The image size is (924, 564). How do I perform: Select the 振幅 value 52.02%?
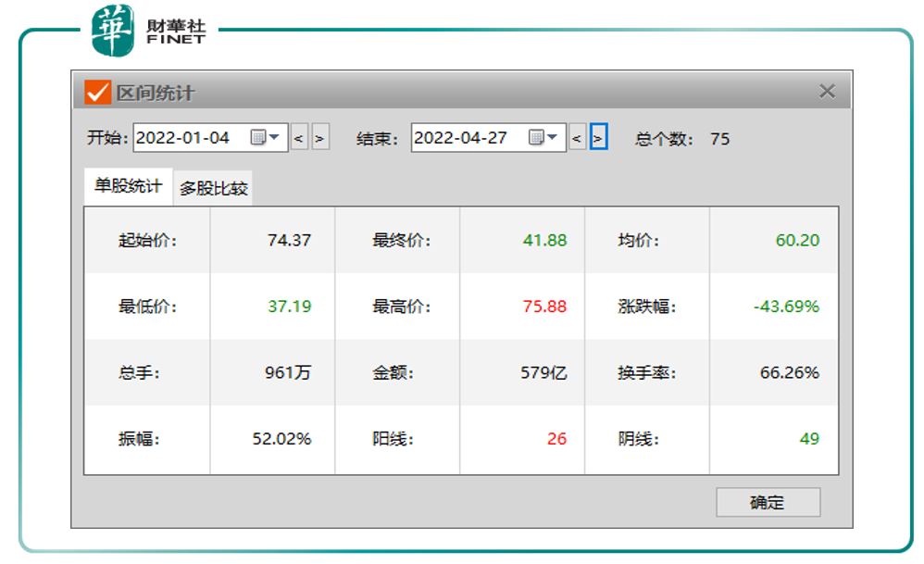281,438
